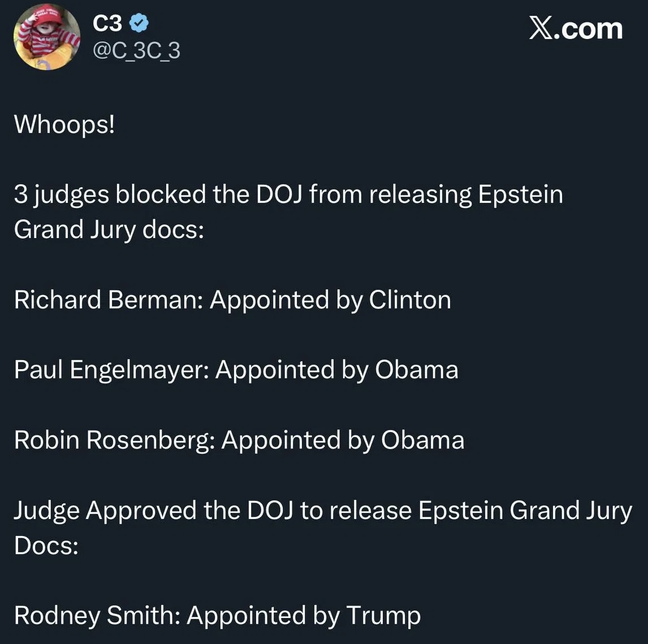Select the name "Robin Rosenberg"
The height and width of the screenshot is (644, 648).
click(113, 440)
